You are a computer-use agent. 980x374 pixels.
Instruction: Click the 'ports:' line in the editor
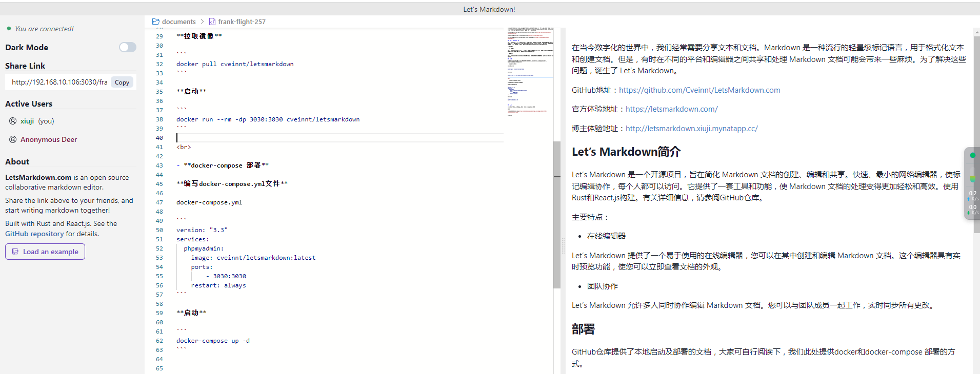202,267
